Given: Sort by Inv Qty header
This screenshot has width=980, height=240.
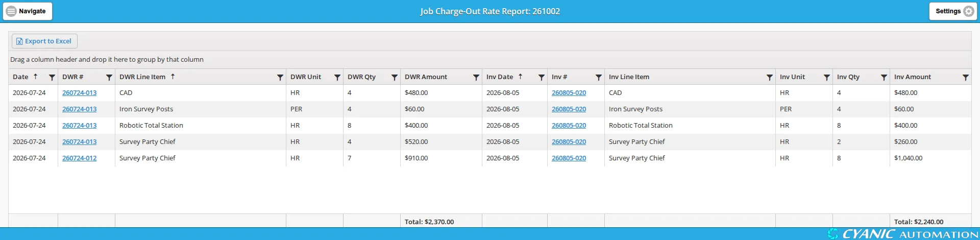Looking at the screenshot, I should click(x=848, y=77).
